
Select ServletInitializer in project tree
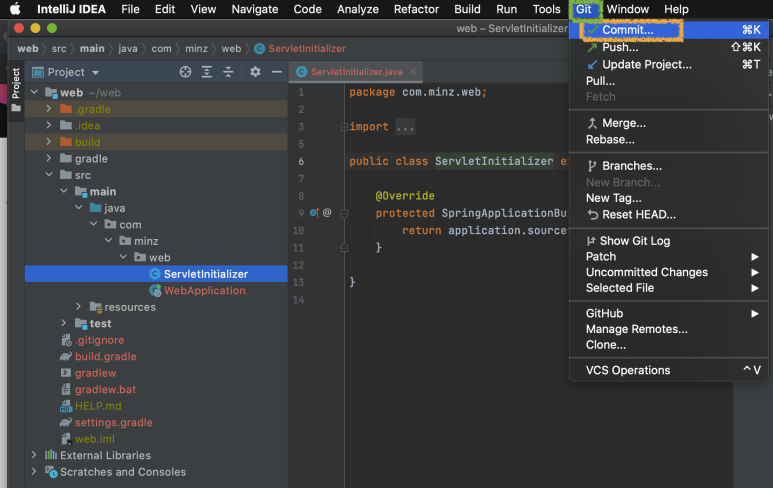(x=206, y=274)
